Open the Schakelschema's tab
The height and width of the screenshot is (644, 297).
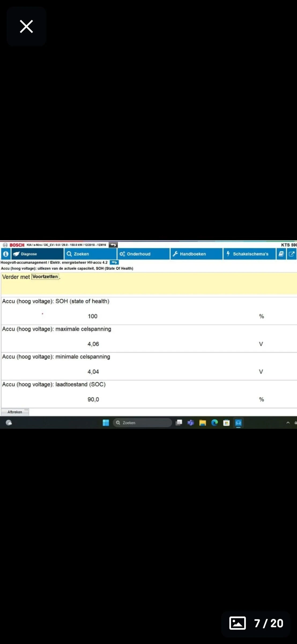pos(249,254)
